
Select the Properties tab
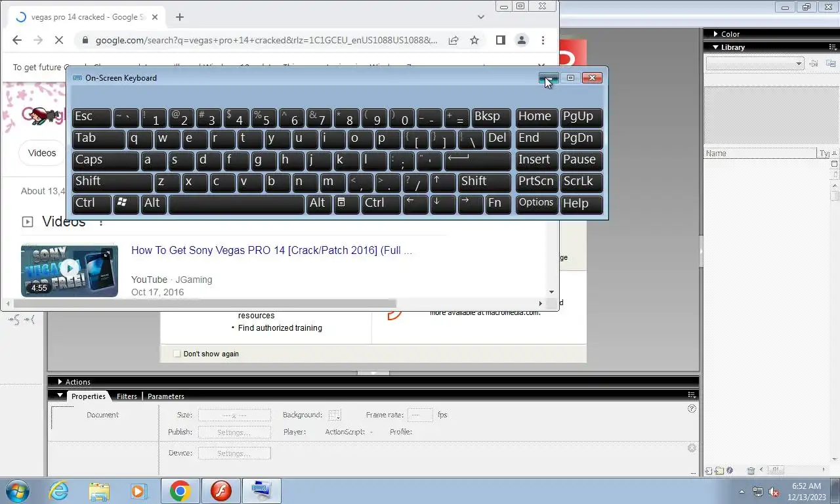pos(89,396)
